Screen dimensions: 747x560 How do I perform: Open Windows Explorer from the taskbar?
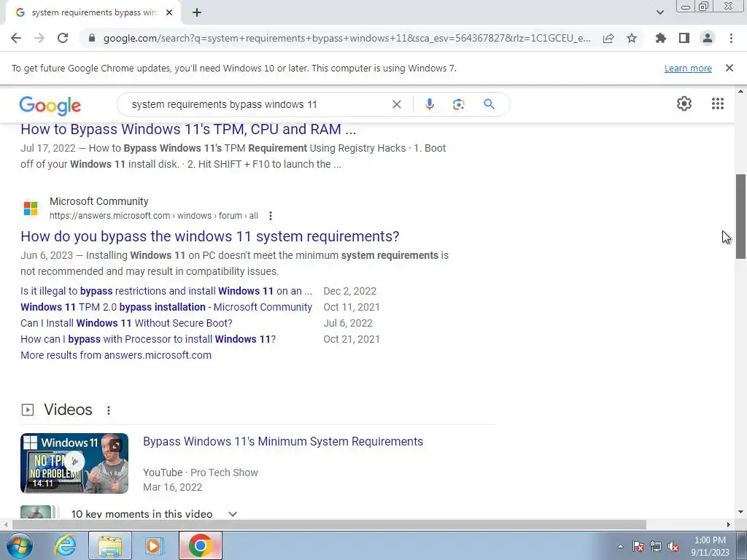point(110,545)
